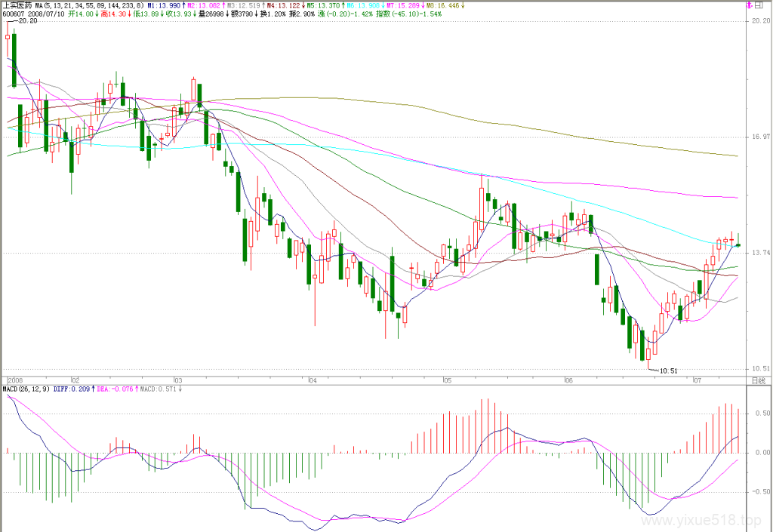The image size is (773, 532).
Task: Click the 07 month marker on the time axis
Action: tap(697, 380)
